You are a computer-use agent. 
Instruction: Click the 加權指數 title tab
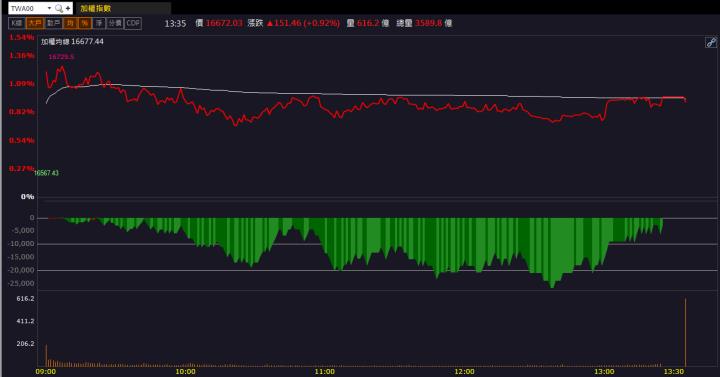(x=96, y=8)
